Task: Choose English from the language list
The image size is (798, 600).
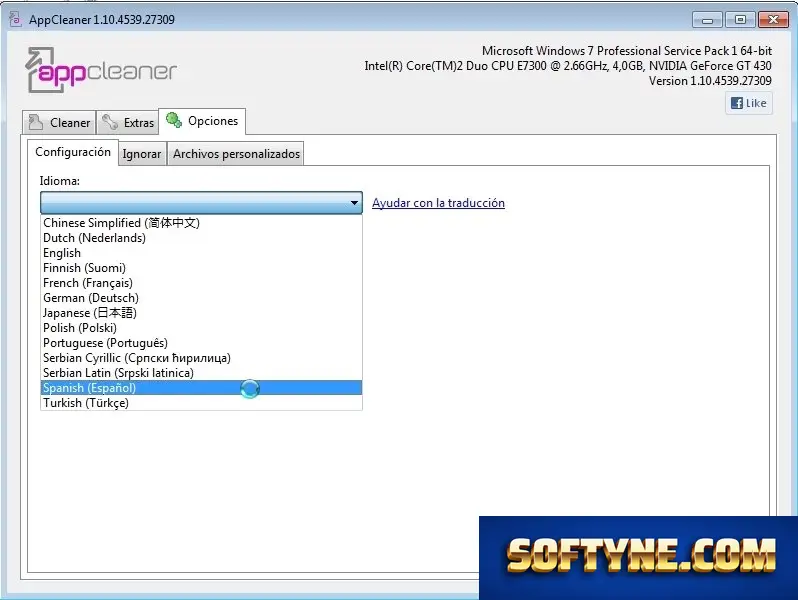Action: [x=201, y=253]
